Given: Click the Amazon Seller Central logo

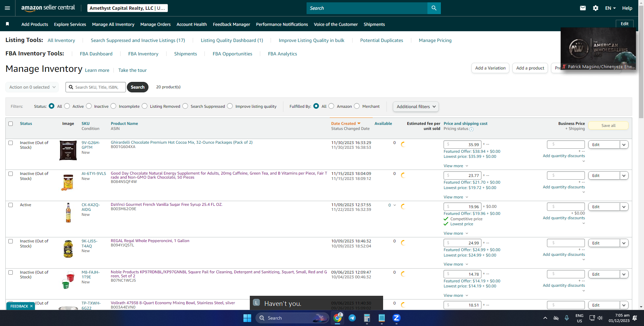Looking at the screenshot, I should pyautogui.click(x=48, y=8).
